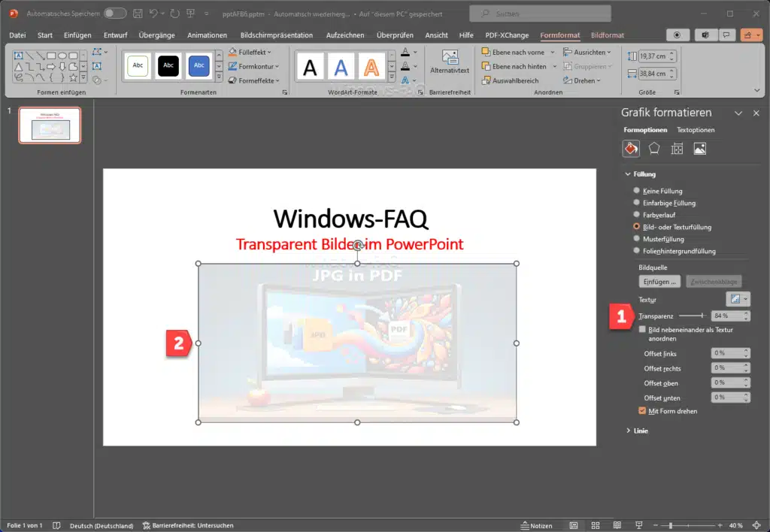The image size is (770, 532).
Task: Click the Transparenz 84 % value field
Action: (727, 316)
